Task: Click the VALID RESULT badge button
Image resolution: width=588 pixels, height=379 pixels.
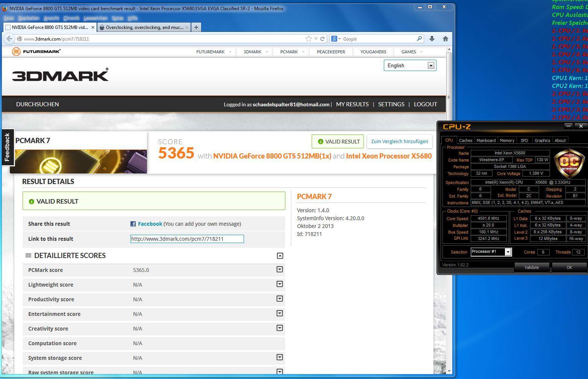Action: pos(338,142)
